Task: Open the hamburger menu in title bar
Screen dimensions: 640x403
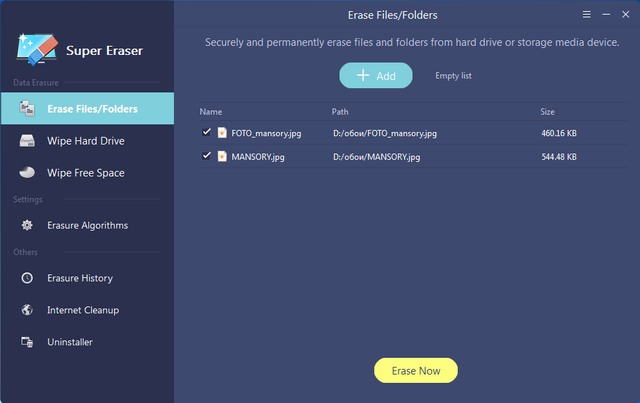Action: (x=587, y=15)
